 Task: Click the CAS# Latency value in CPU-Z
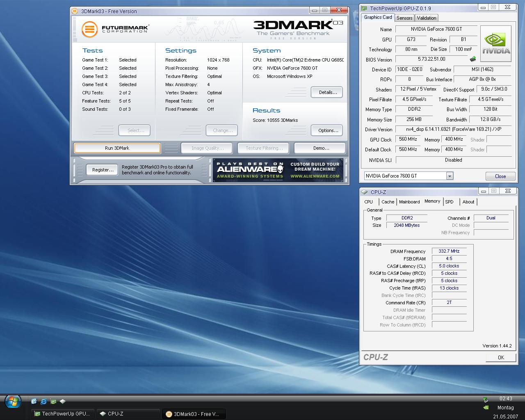click(x=449, y=266)
